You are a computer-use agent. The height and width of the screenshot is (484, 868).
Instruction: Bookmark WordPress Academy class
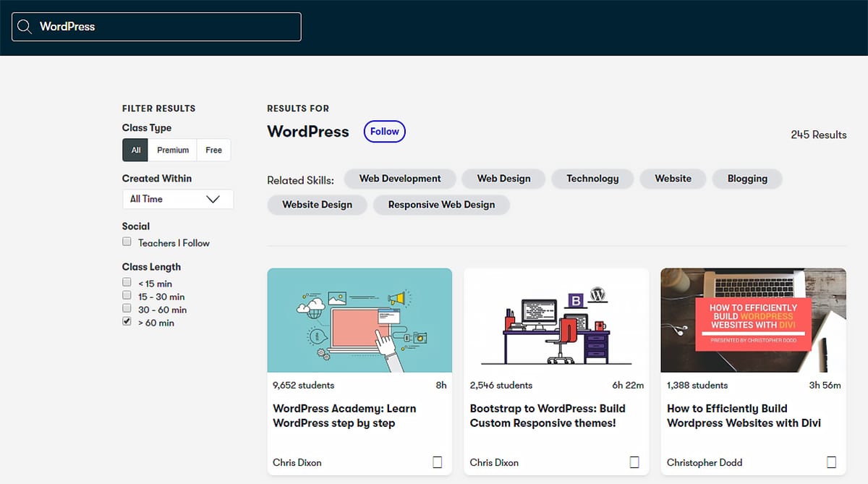pos(437,462)
